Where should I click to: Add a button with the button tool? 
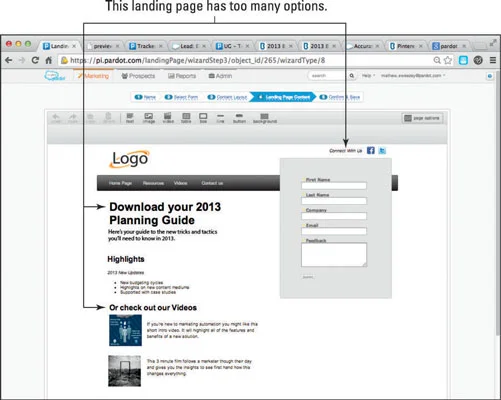[x=239, y=118]
